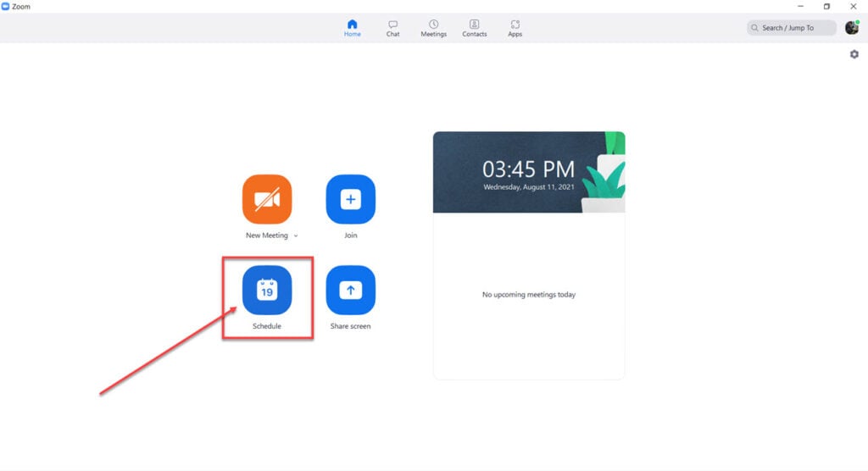868x471 pixels.
Task: Click the Search / Jump To field
Action: (x=791, y=28)
